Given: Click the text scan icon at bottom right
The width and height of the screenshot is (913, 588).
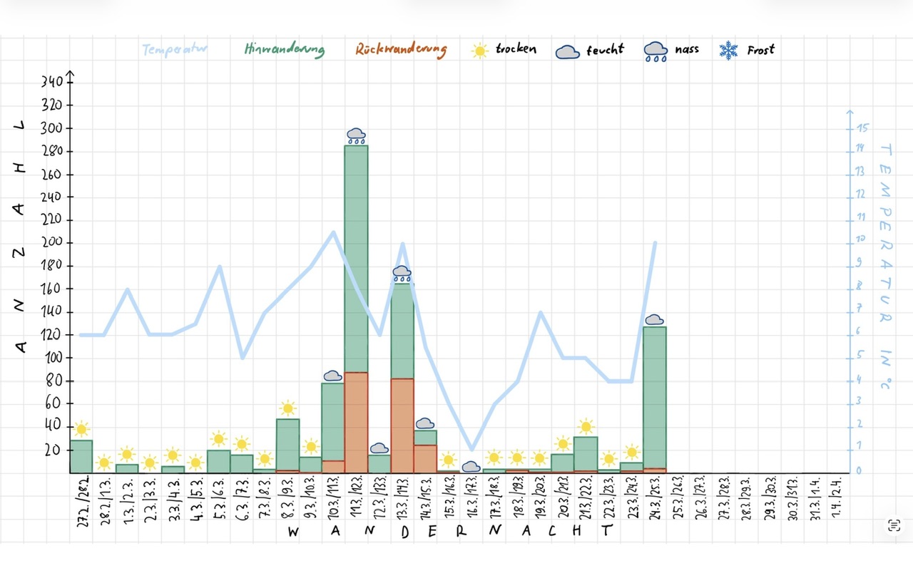Looking at the screenshot, I should (x=894, y=526).
